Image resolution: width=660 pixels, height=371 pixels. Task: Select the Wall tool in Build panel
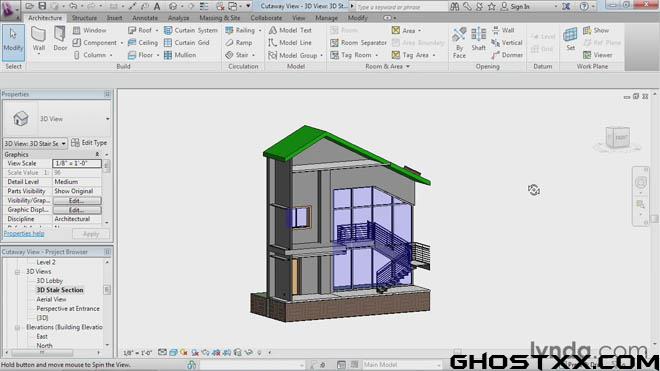pos(38,40)
